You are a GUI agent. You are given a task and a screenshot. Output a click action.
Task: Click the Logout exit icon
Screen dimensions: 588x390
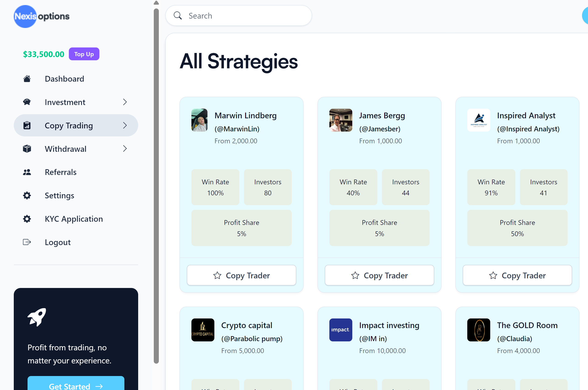pos(27,242)
